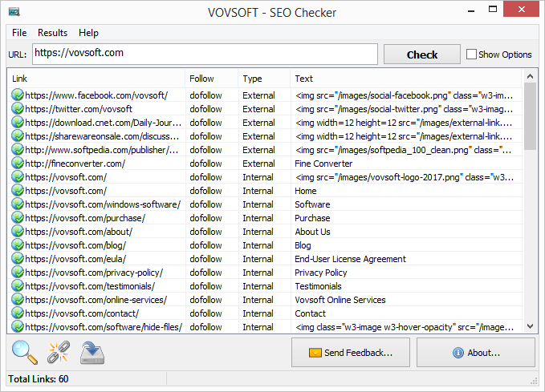This screenshot has height=392, width=545.
Task: Open the Help menu
Action: pos(88,33)
